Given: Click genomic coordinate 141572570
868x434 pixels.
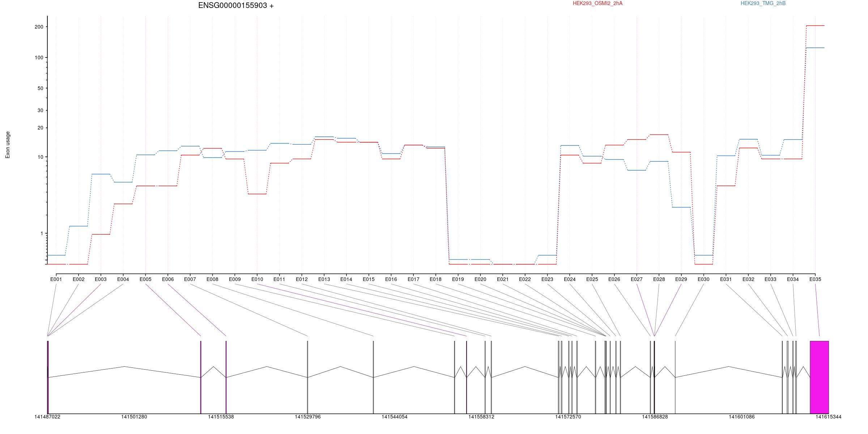Looking at the screenshot, I should pyautogui.click(x=568, y=417).
